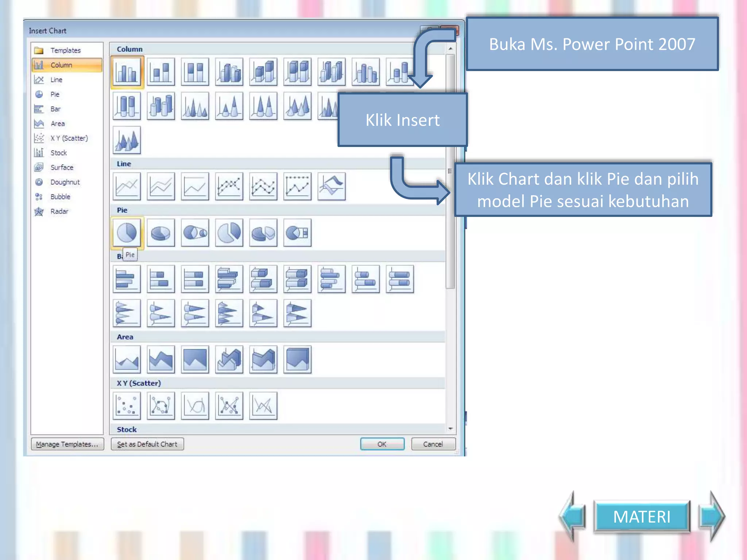Image resolution: width=747 pixels, height=560 pixels.
Task: Select the Stacked Bar chart thumbnail
Action: [161, 279]
